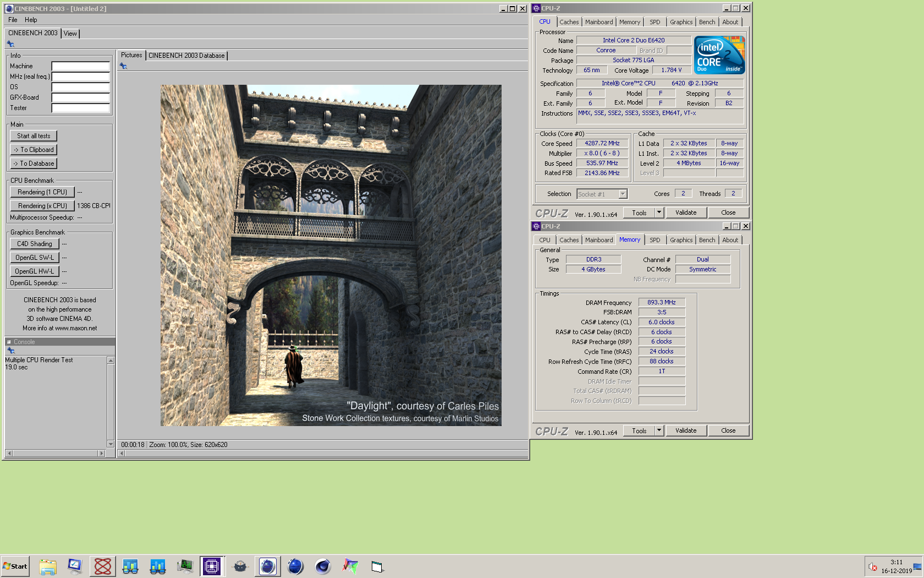This screenshot has height=578, width=924.
Task: Open the Mainboard tab in the CPU-tab CPU-Z window
Action: pos(599,22)
